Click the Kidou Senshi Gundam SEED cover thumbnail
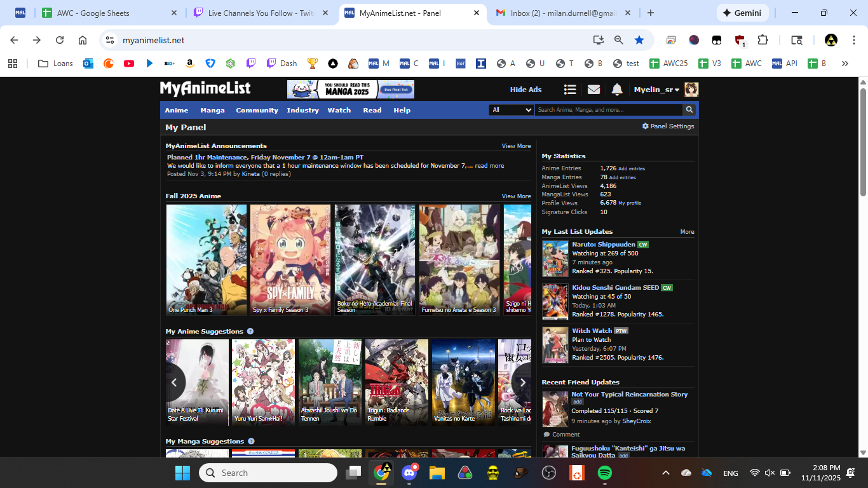This screenshot has height=488, width=868. point(555,302)
